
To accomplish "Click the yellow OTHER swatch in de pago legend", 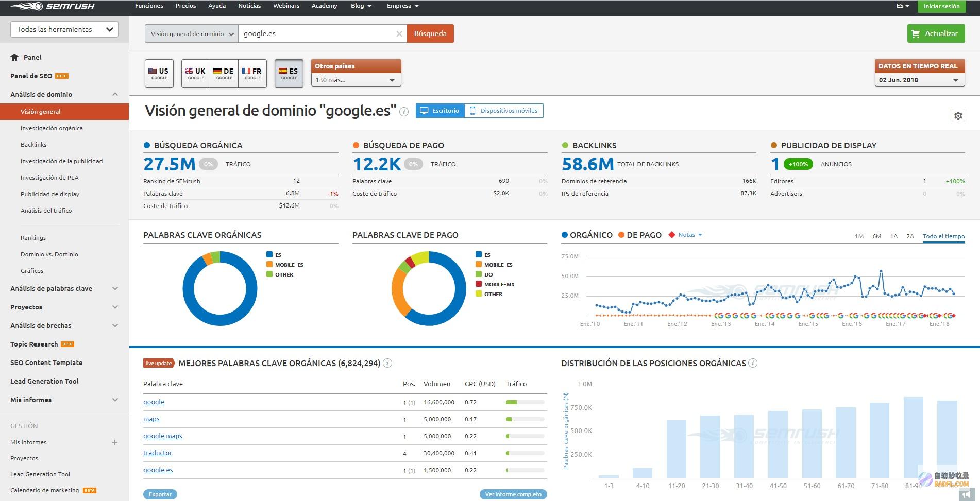I will [x=479, y=294].
